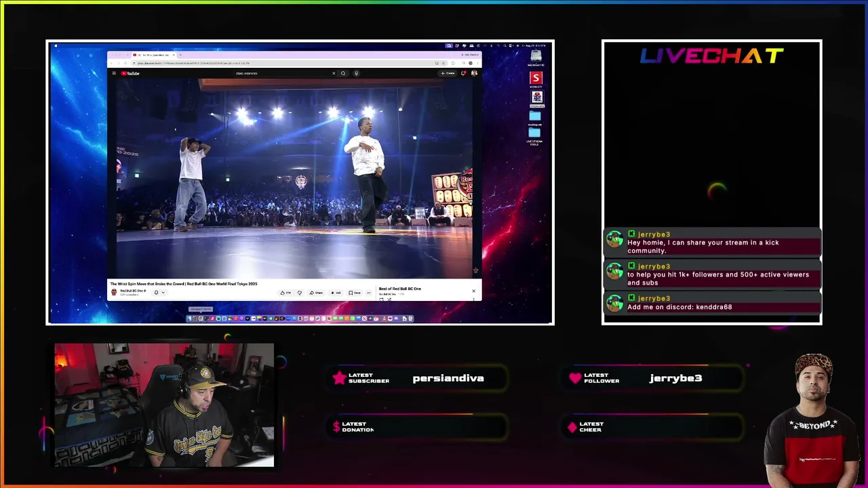Select the YouTube video browser tab
868x488 pixels.
click(x=153, y=55)
